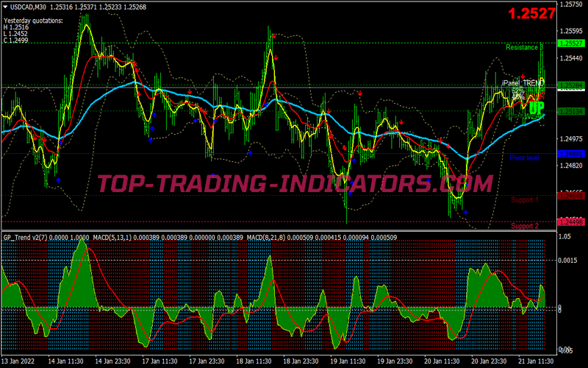Click the 1.25440 price scale value
Screen dimensions: 588x368
(x=571, y=58)
